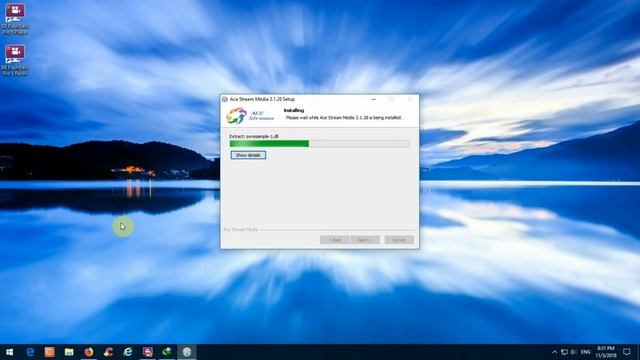Screen dimensions: 640x360
Task: Click the greyed-out Back button
Action: point(334,240)
